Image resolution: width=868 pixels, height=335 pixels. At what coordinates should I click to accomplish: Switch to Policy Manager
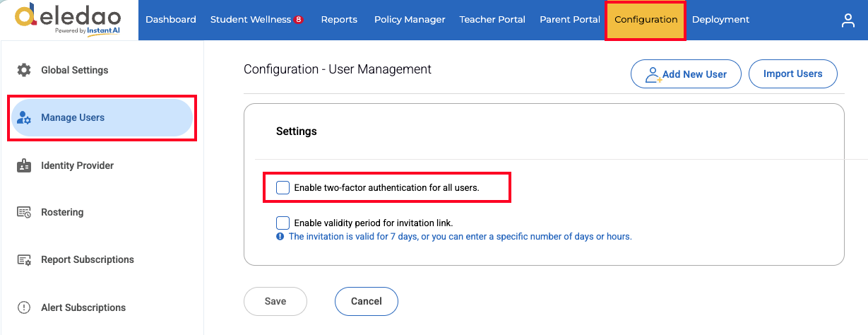(410, 20)
